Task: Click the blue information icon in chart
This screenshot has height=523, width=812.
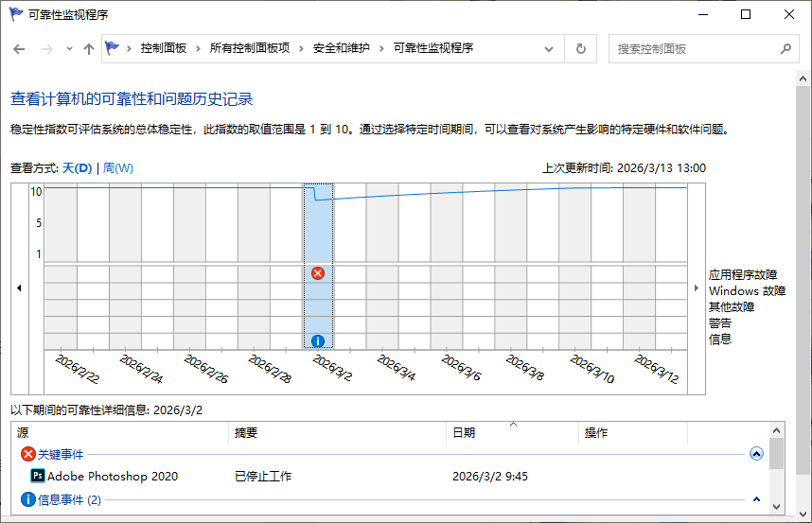Action: [318, 340]
